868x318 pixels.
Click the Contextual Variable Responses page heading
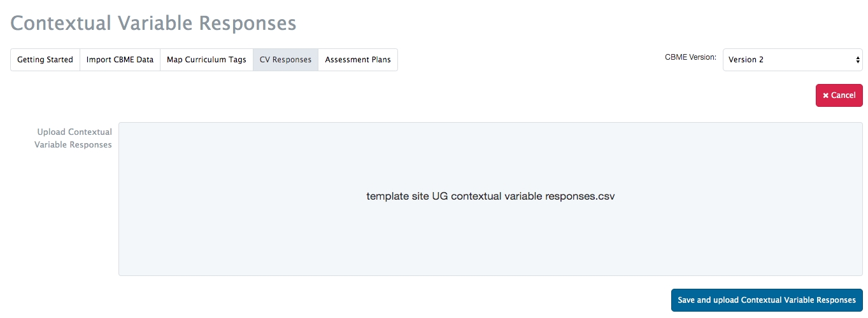pos(153,23)
